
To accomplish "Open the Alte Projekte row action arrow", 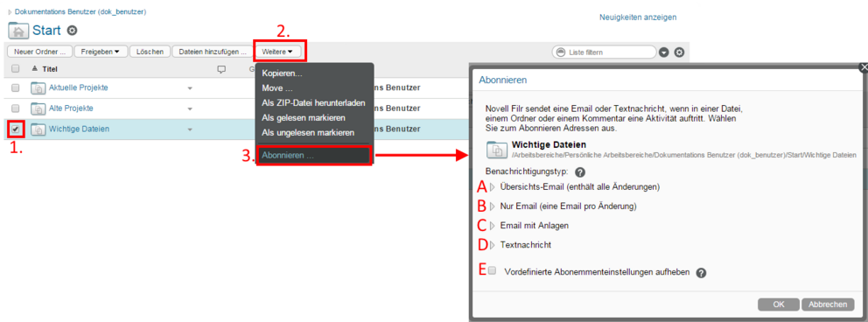I will tap(189, 109).
